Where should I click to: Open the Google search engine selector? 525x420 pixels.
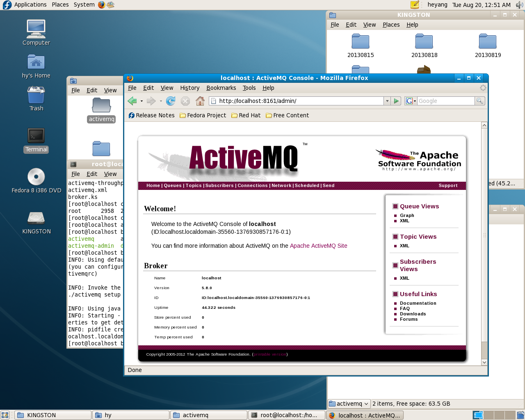(x=411, y=101)
